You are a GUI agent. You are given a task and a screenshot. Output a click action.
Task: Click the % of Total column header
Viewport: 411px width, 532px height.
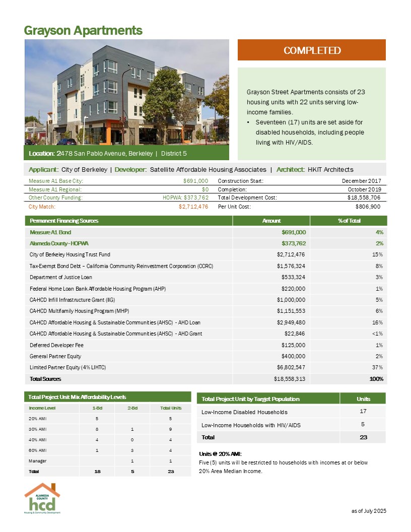click(348, 221)
